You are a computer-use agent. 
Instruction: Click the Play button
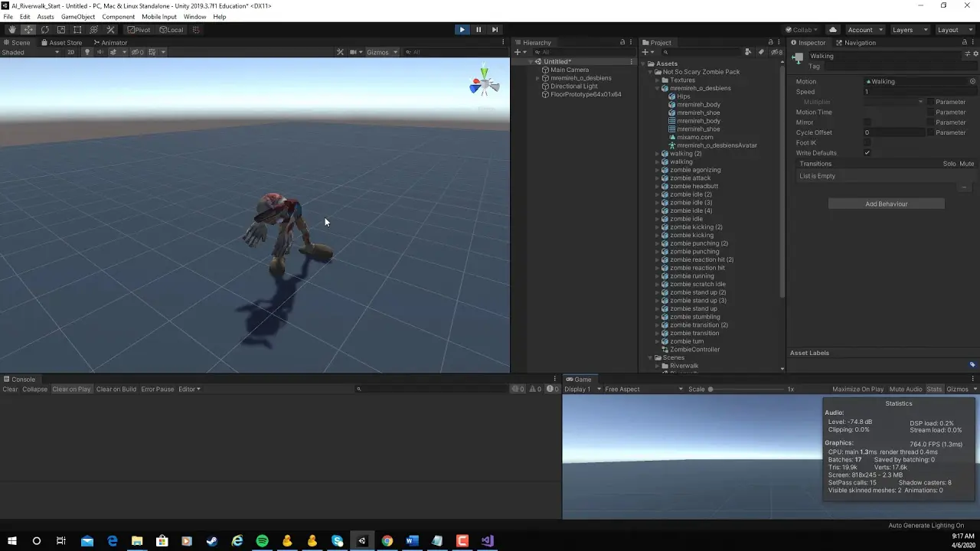coord(462,30)
